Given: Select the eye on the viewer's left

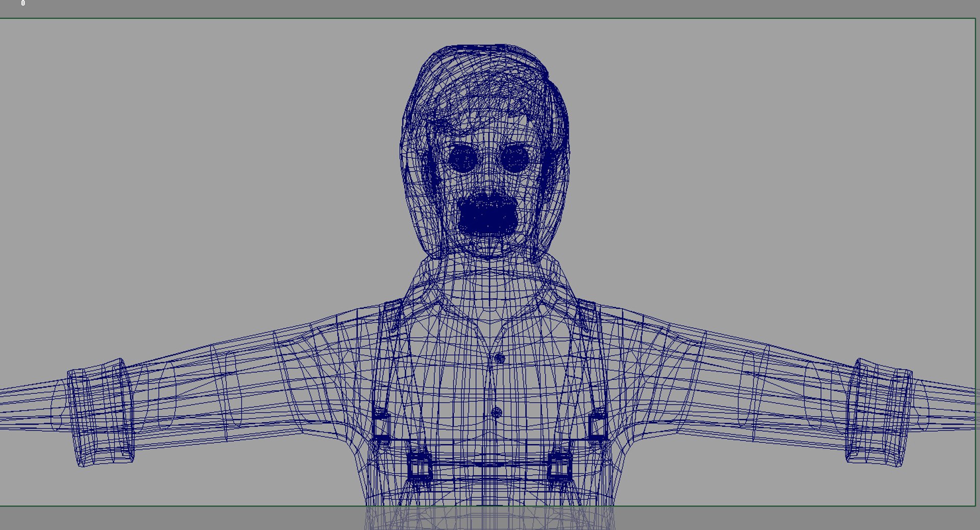Looking at the screenshot, I should point(463,158).
